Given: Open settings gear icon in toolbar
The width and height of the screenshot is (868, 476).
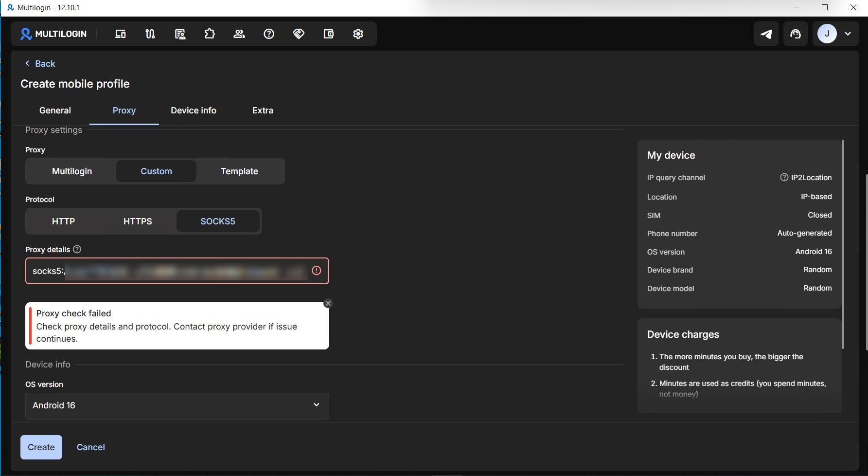Looking at the screenshot, I should pyautogui.click(x=358, y=34).
